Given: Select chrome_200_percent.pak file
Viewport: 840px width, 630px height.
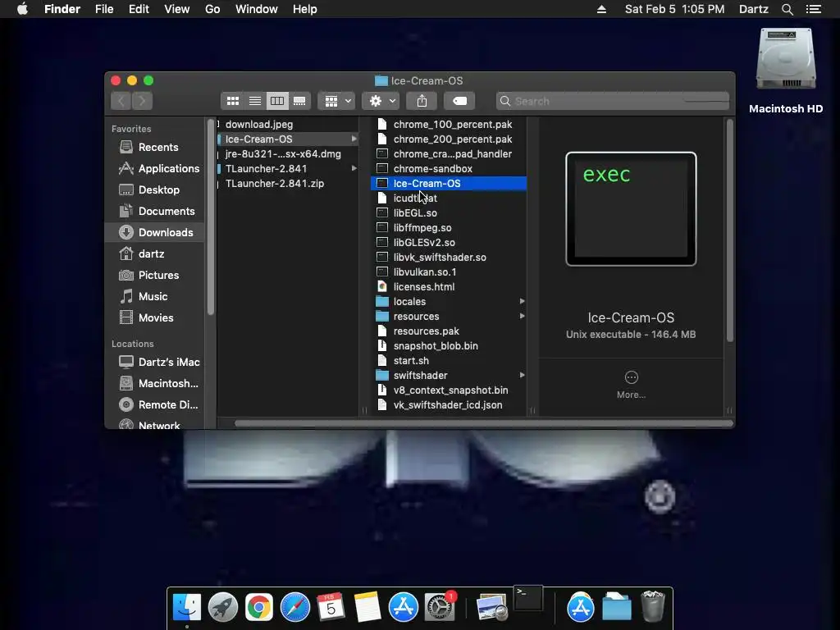Looking at the screenshot, I should click(x=449, y=139).
